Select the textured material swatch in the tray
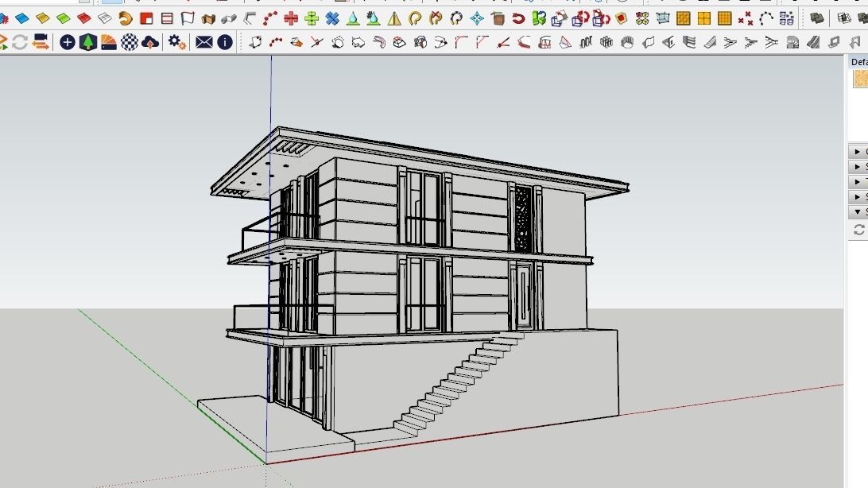This screenshot has height=488, width=868. tap(860, 79)
